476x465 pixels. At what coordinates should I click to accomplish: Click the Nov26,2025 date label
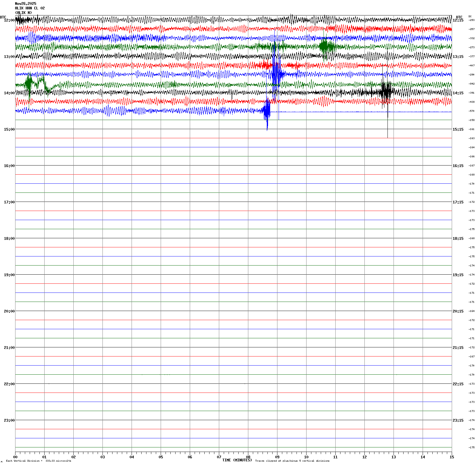point(25,4)
